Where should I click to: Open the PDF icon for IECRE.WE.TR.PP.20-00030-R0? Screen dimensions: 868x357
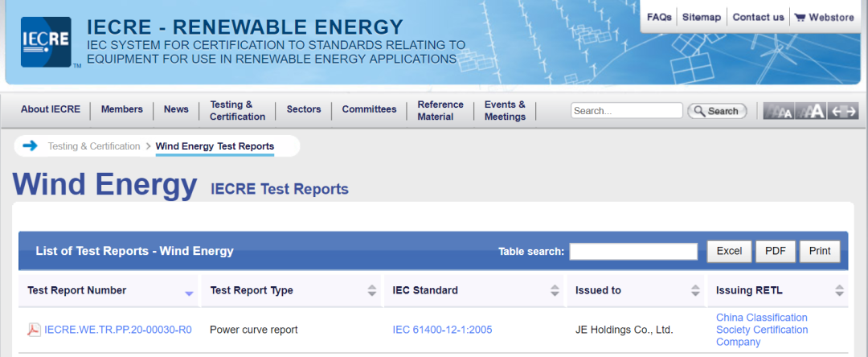coord(35,330)
